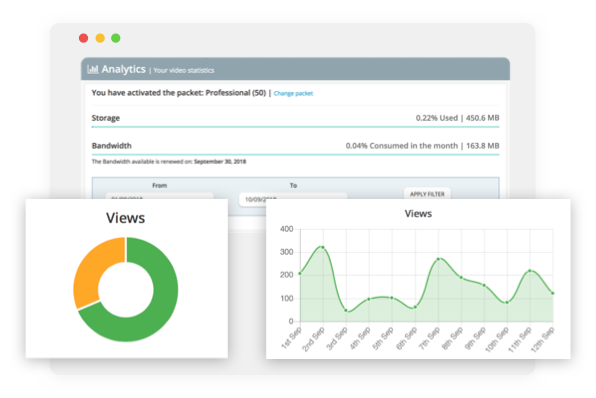
Task: Click the Storage usage progress bar
Action: [x=295, y=127]
